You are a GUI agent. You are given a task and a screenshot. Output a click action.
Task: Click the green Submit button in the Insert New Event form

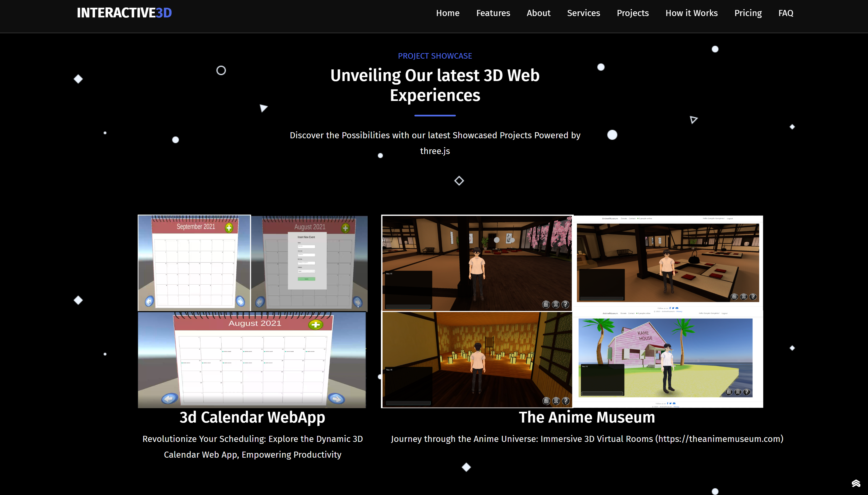(x=306, y=279)
